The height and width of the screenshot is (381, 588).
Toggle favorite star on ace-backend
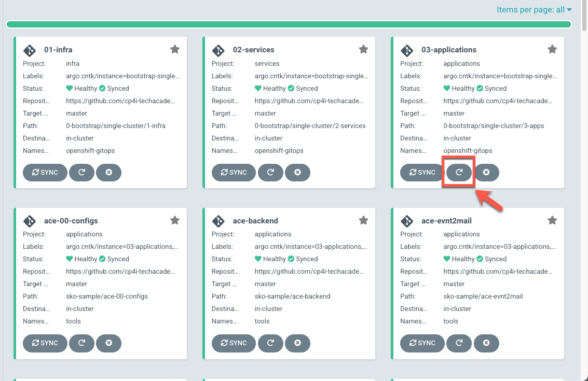tap(363, 220)
